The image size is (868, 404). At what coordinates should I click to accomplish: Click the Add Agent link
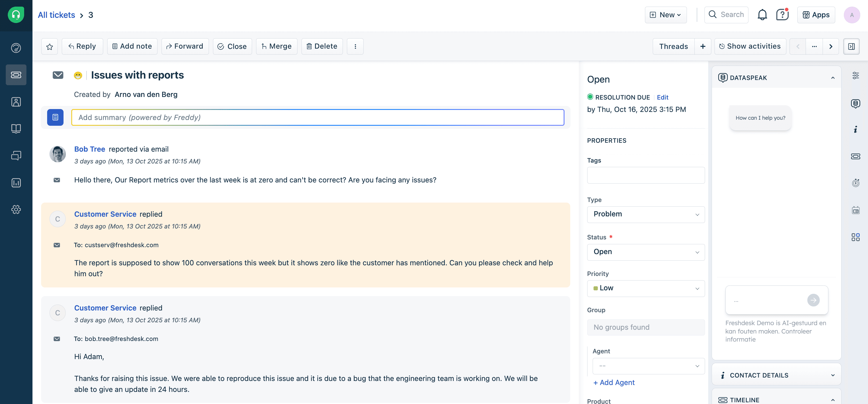coord(614,382)
